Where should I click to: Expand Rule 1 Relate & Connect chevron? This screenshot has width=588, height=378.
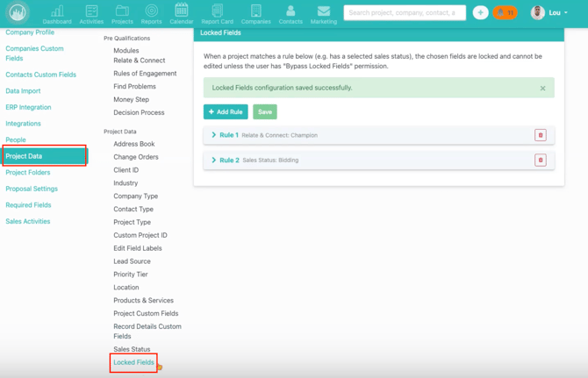(214, 135)
